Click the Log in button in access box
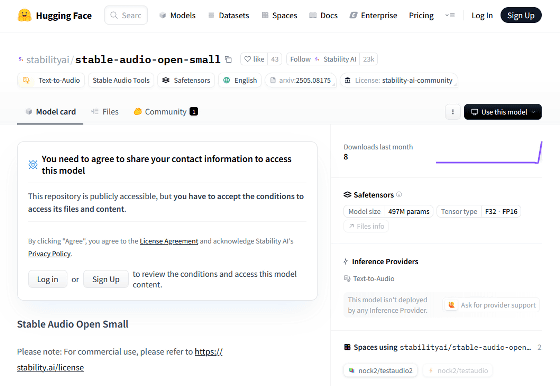This screenshot has height=386, width=560. pos(48,279)
